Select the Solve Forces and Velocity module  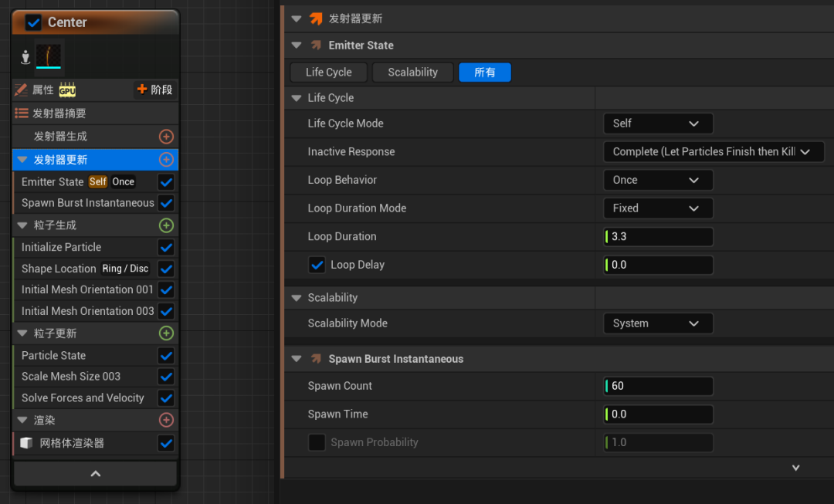[x=95, y=397]
